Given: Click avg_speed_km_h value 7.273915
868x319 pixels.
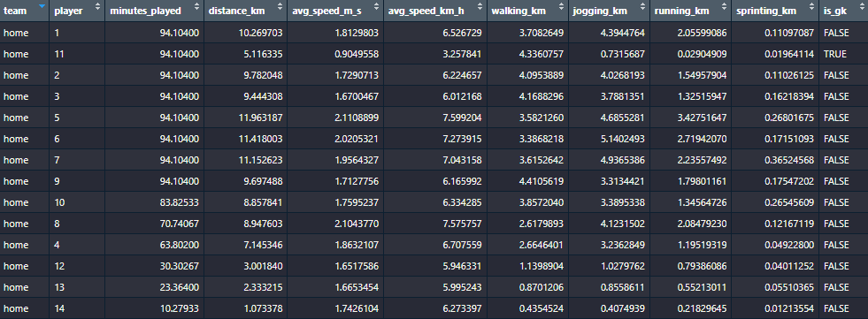Looking at the screenshot, I should 462,139.
